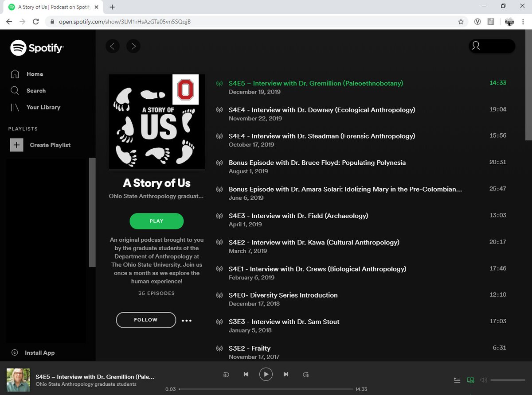Viewport: 532px width, 395px height.
Task: Click the A Story of Us cover art
Action: (157, 122)
